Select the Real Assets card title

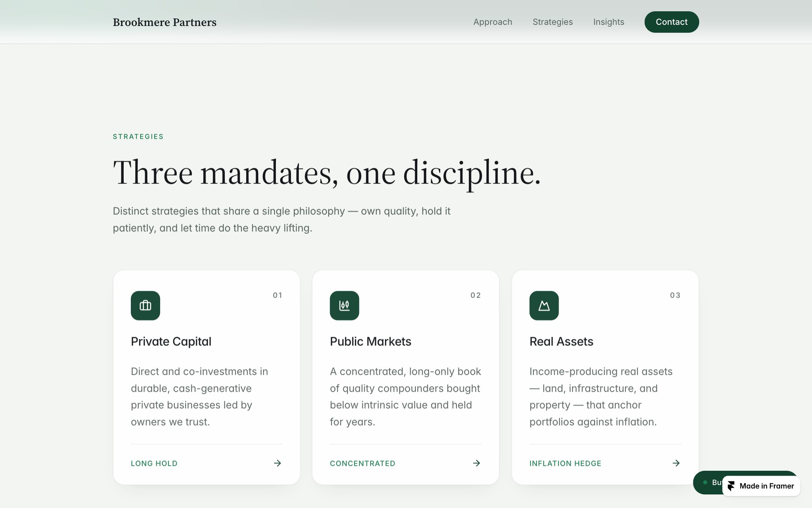(561, 341)
